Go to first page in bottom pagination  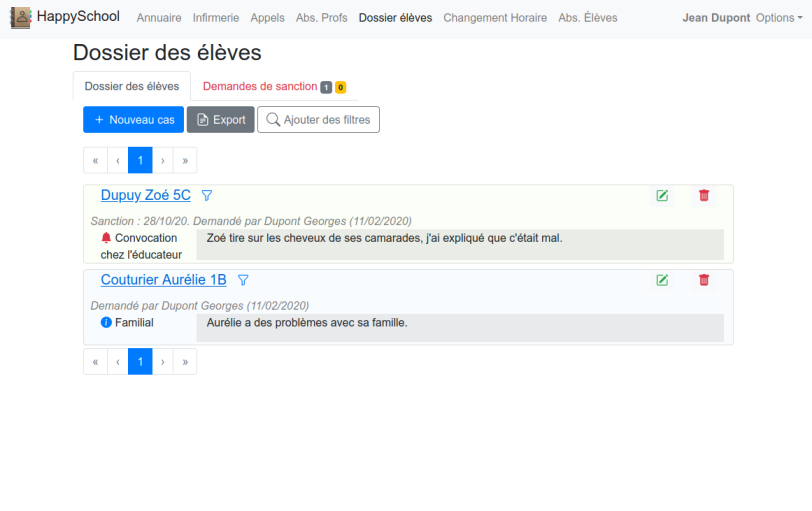95,361
